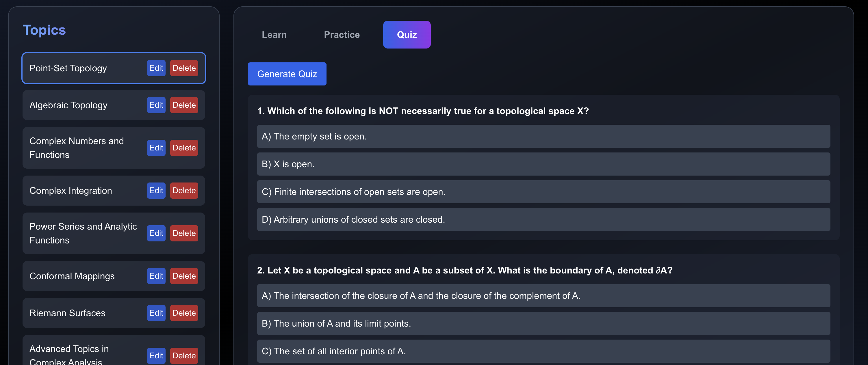
Task: Delete the Riemann Surfaces topic
Action: point(184,313)
